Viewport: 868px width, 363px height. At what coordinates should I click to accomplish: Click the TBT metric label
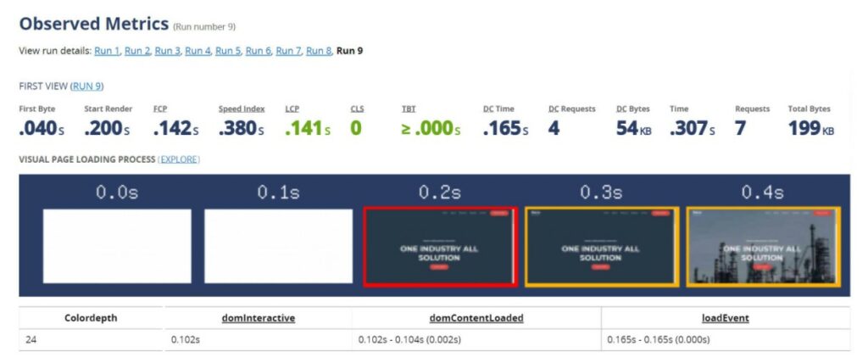pos(409,109)
